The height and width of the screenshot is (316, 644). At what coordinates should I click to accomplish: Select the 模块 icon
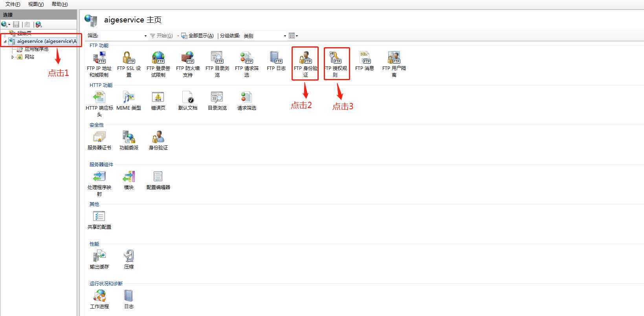click(128, 180)
